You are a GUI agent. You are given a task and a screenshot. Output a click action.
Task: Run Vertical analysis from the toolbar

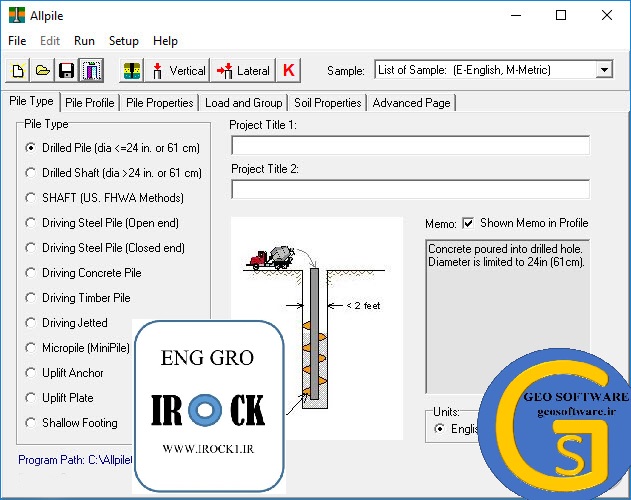point(178,70)
